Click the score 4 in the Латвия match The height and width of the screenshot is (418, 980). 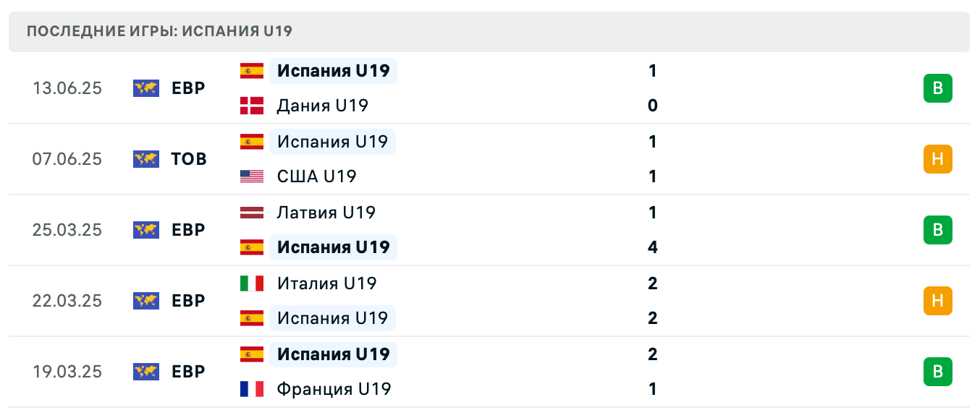pos(652,247)
